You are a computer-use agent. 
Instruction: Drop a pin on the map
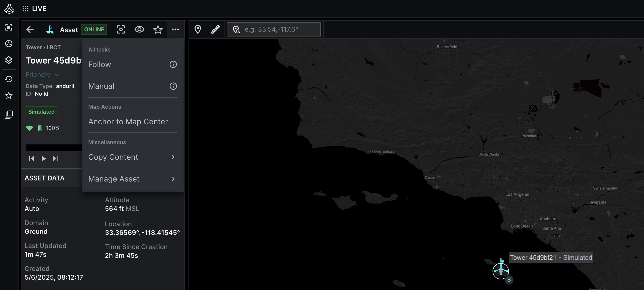198,29
